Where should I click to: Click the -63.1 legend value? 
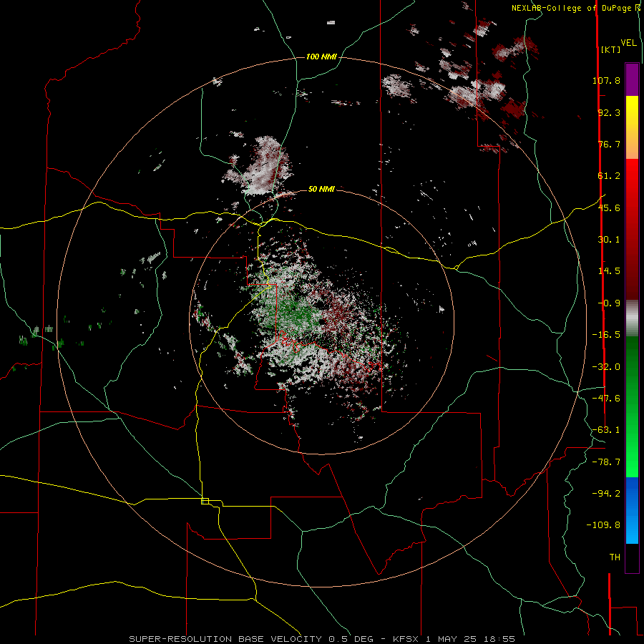pyautogui.click(x=606, y=430)
